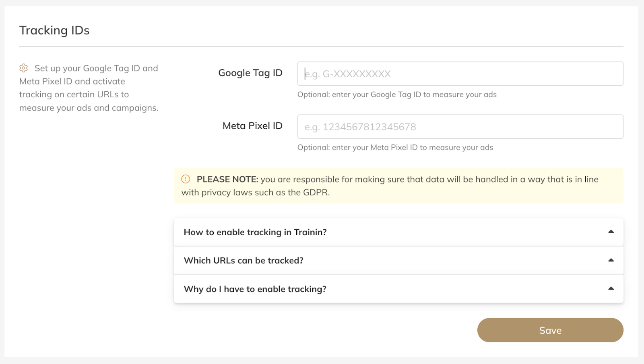644x364 pixels.
Task: Open "How to enable tracking in Trainin?" question
Action: click(x=255, y=232)
